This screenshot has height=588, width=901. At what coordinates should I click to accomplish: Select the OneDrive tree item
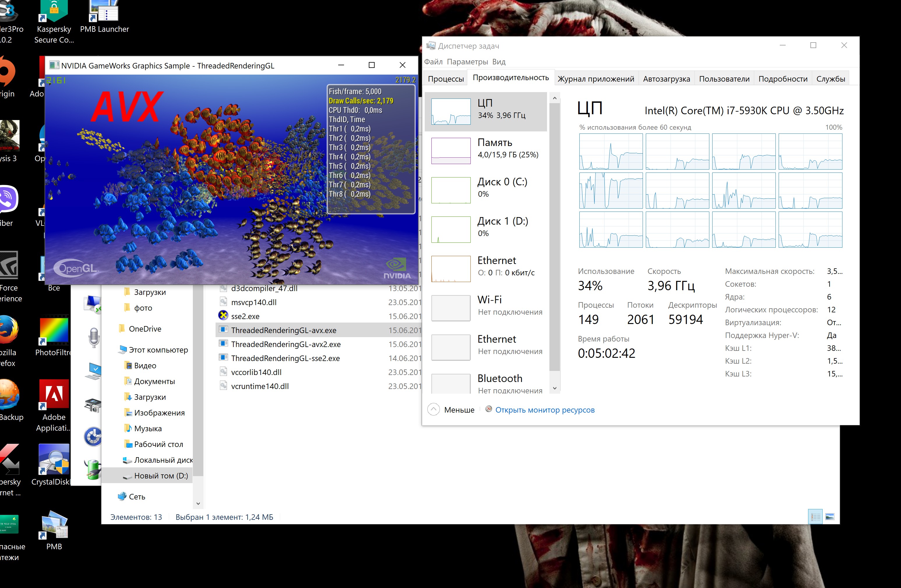point(144,329)
